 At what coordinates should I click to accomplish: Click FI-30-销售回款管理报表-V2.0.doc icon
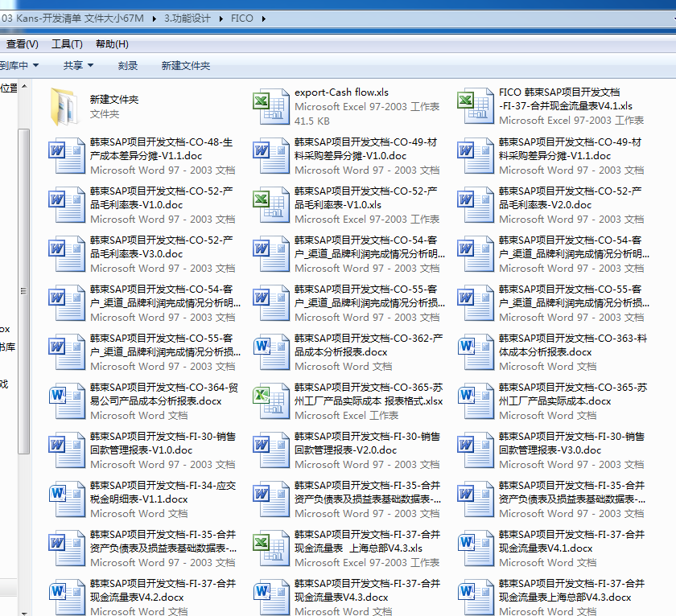pyautogui.click(x=270, y=450)
